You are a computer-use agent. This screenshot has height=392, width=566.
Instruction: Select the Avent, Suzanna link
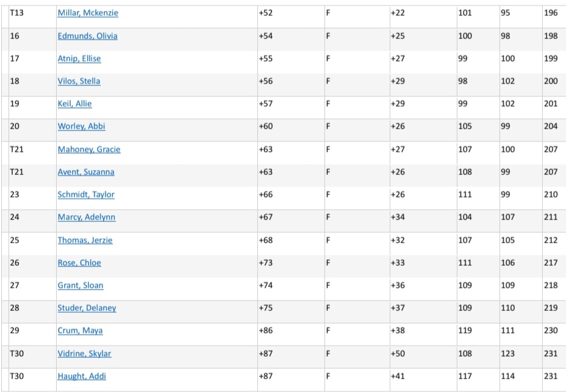coord(86,172)
